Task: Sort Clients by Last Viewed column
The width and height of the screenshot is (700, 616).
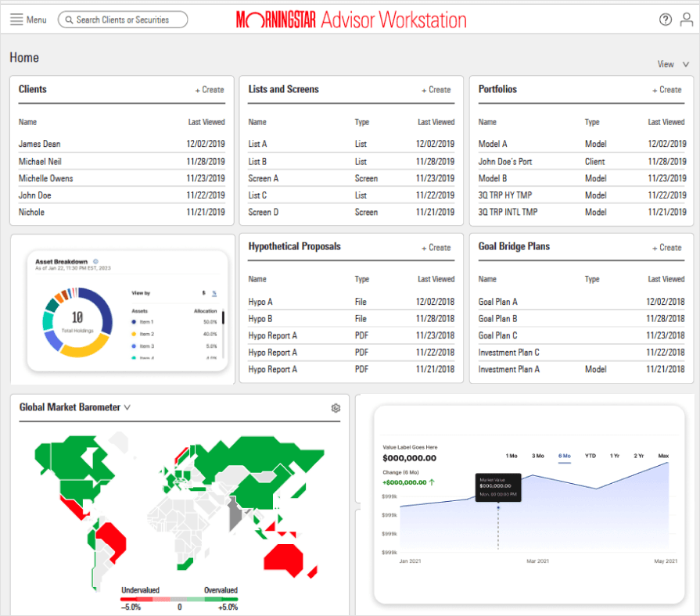Action: pos(206,122)
